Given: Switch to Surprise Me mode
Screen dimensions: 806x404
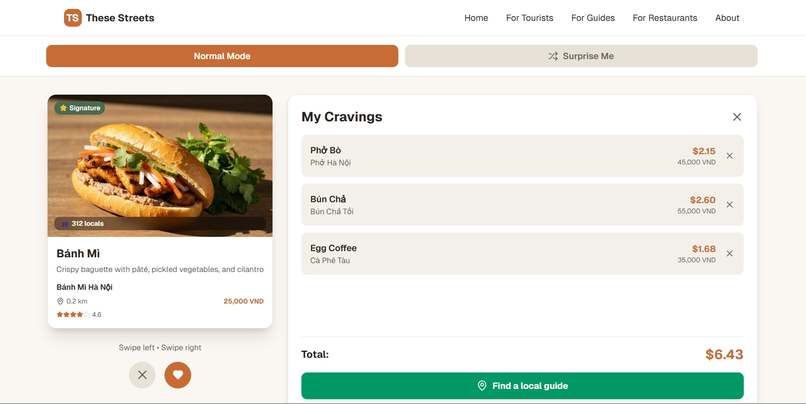Looking at the screenshot, I should click(x=581, y=56).
